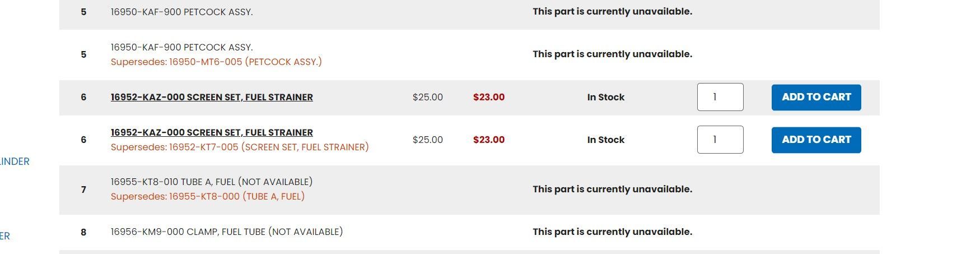Select the Supersedes 16952-KT7-005 note

coord(240,147)
